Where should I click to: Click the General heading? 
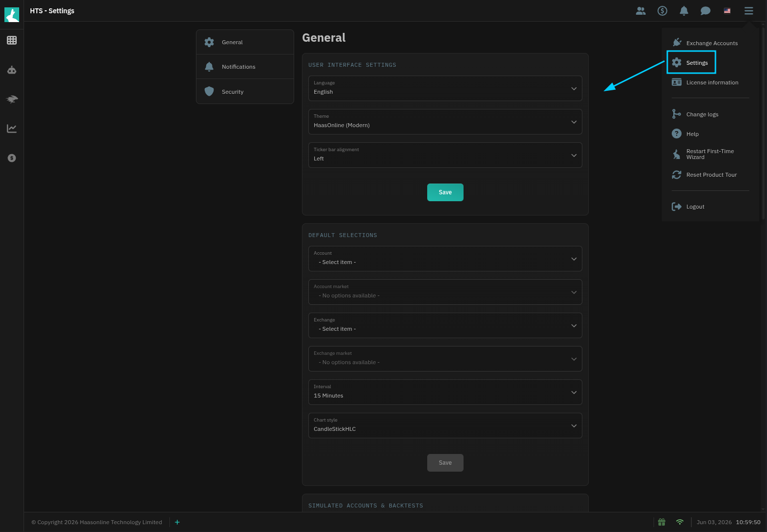point(324,38)
